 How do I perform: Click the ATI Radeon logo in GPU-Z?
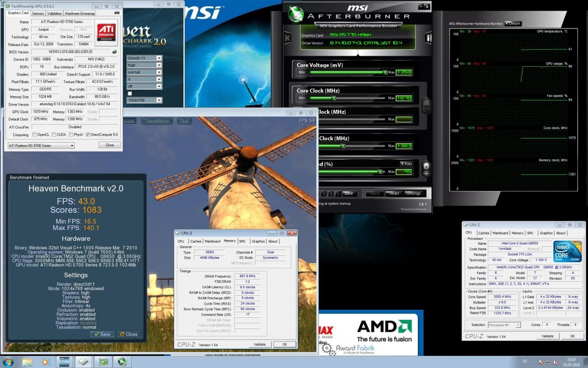pos(106,32)
